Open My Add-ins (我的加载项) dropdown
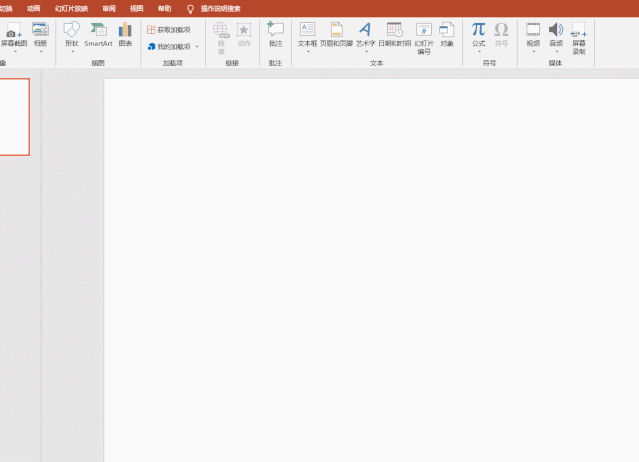The image size is (639, 462). pyautogui.click(x=197, y=47)
